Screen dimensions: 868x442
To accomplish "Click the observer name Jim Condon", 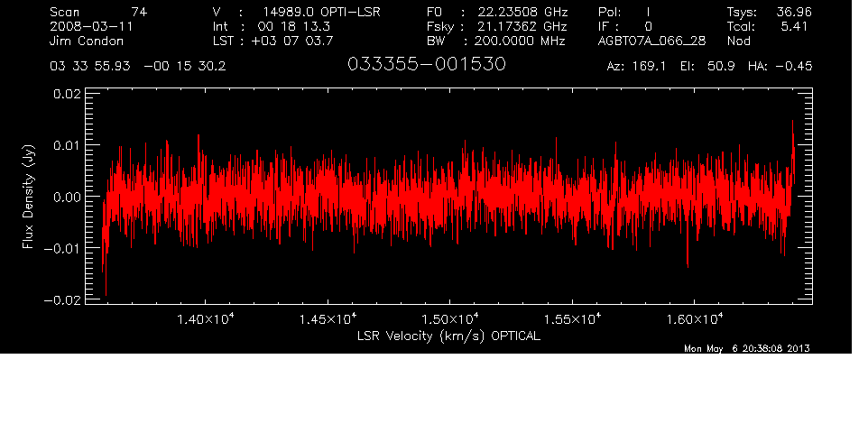I will 87,41.
